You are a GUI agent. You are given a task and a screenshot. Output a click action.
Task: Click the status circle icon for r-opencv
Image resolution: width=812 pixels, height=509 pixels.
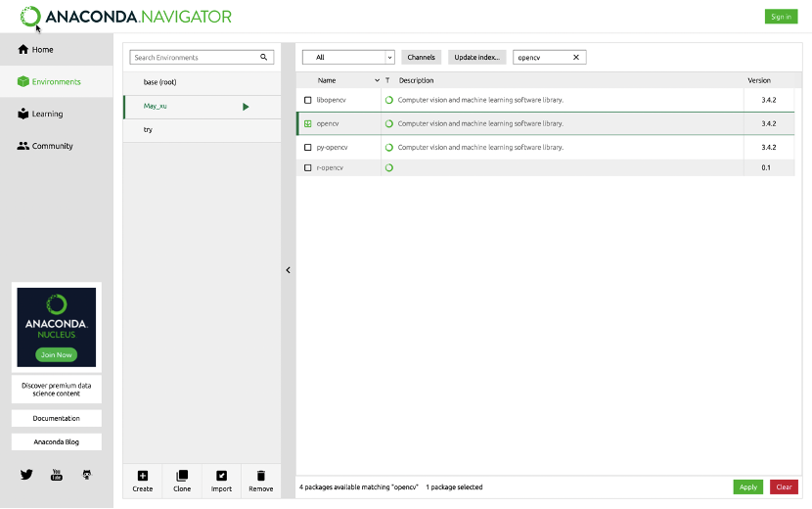[389, 168]
